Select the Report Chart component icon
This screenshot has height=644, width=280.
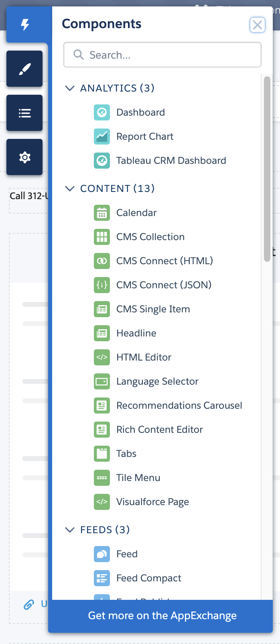(x=102, y=137)
